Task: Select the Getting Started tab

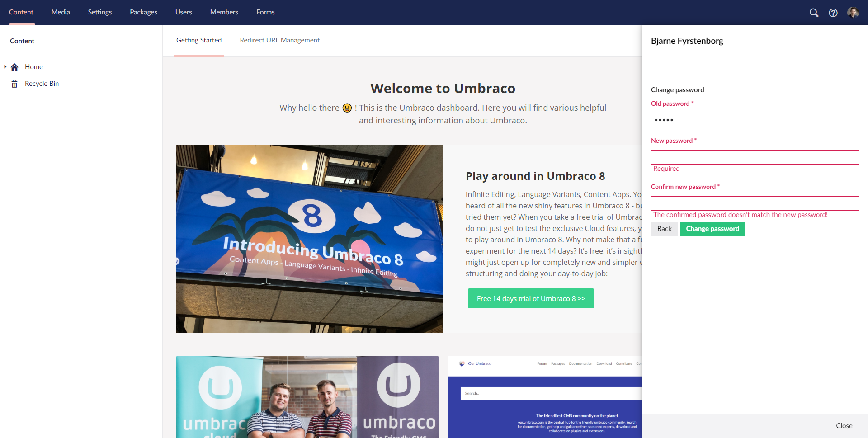Action: coord(199,40)
